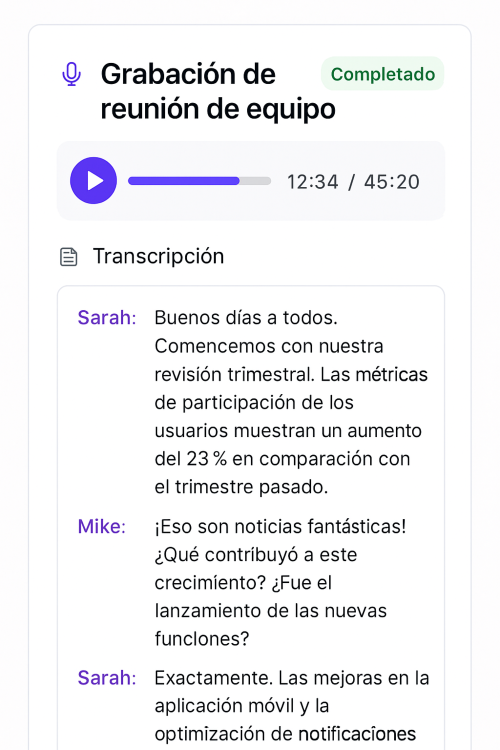Image resolution: width=500 pixels, height=750 pixels.
Task: Click the text '¡Eso son noticias fantásticas!'
Action: pos(280,527)
